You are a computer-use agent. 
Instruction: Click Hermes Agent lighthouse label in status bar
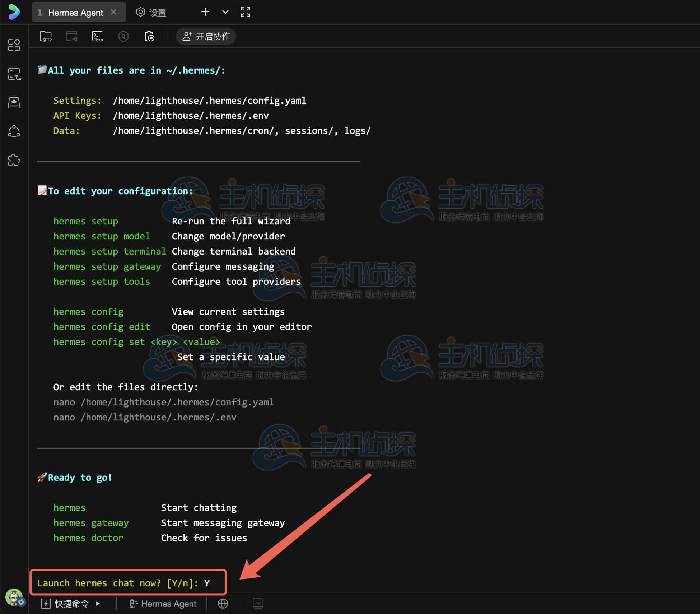pos(163,604)
